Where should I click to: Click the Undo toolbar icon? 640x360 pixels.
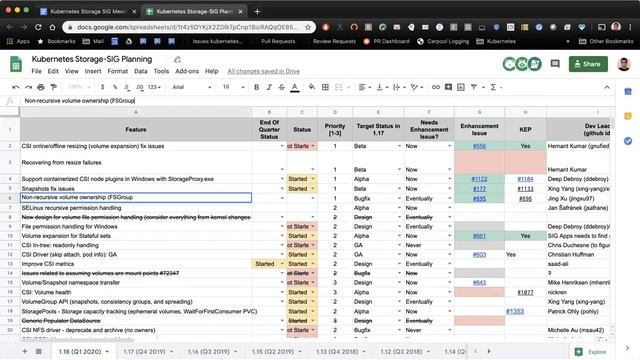pos(16,87)
